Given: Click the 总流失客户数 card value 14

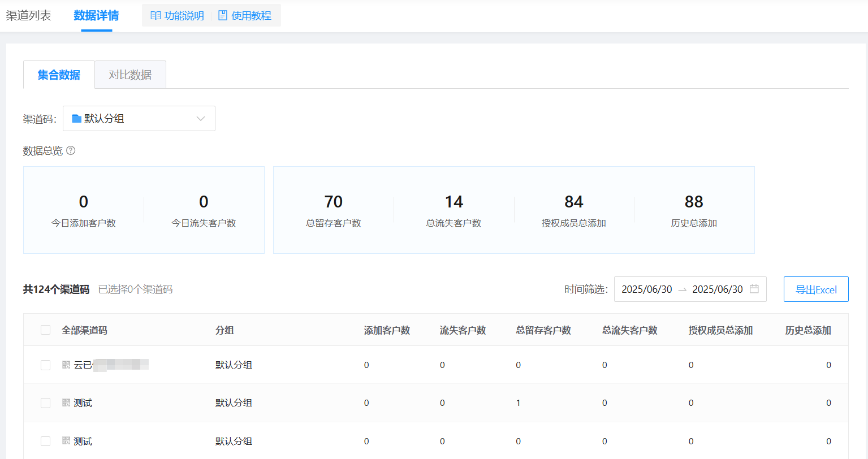Looking at the screenshot, I should [454, 202].
